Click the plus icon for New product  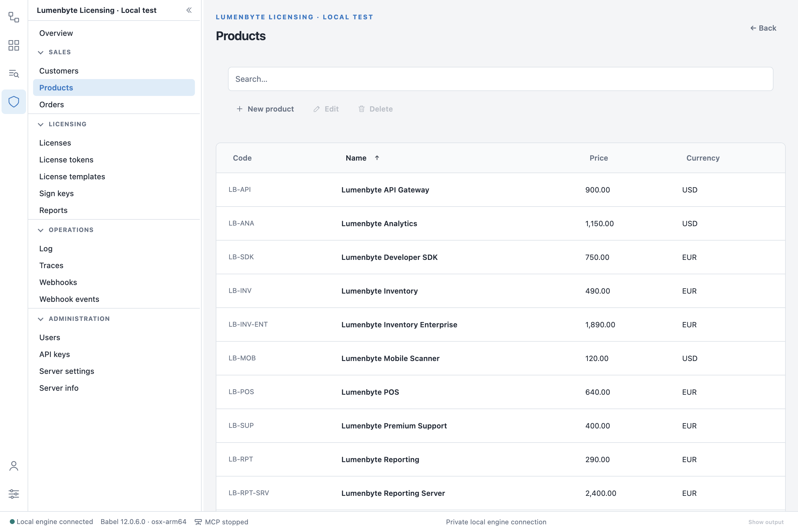pyautogui.click(x=240, y=109)
